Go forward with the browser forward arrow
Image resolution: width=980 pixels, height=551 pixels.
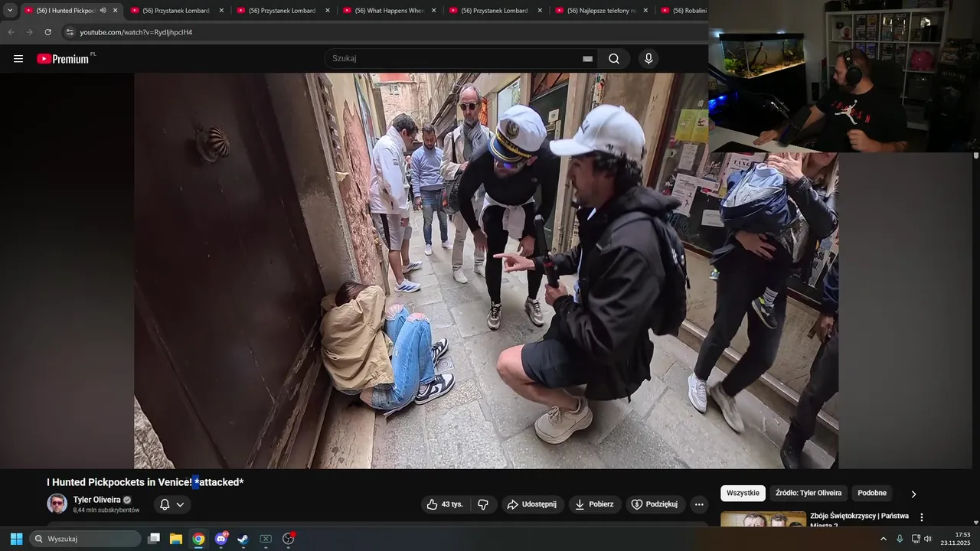point(29,32)
